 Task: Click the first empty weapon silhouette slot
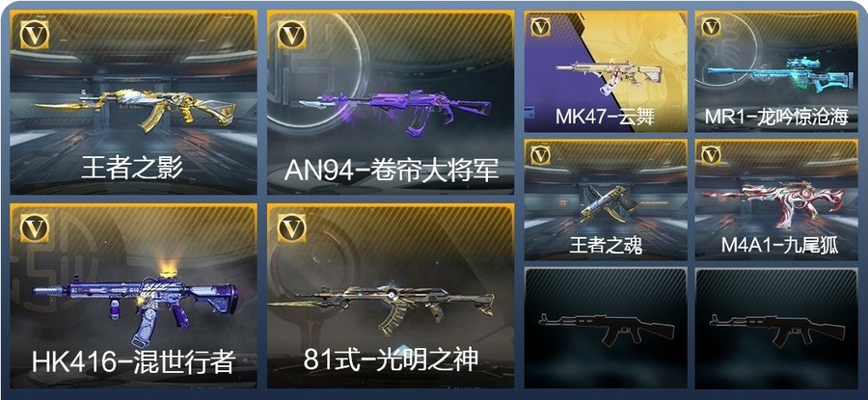coord(606,328)
